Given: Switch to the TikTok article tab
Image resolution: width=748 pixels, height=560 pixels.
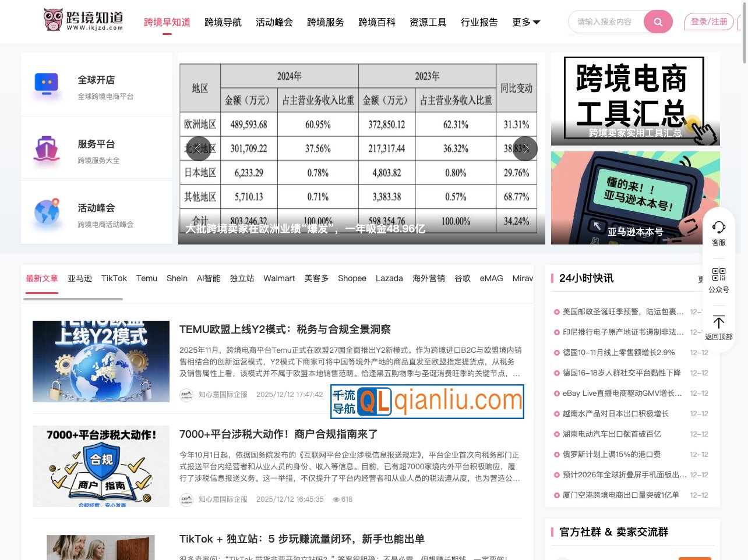Looking at the screenshot, I should coord(114,278).
